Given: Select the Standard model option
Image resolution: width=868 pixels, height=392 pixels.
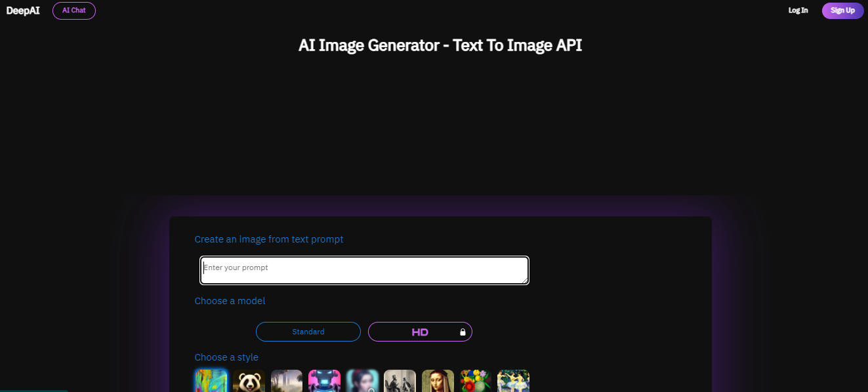Looking at the screenshot, I should pos(308,332).
